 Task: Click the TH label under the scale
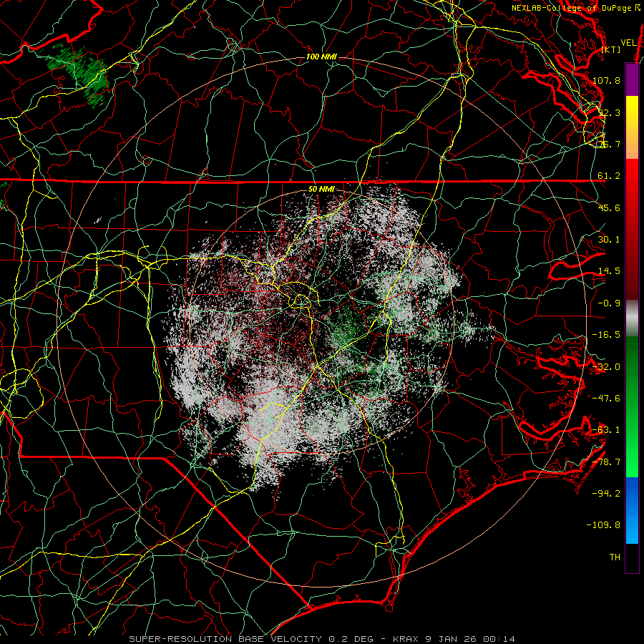click(615, 557)
